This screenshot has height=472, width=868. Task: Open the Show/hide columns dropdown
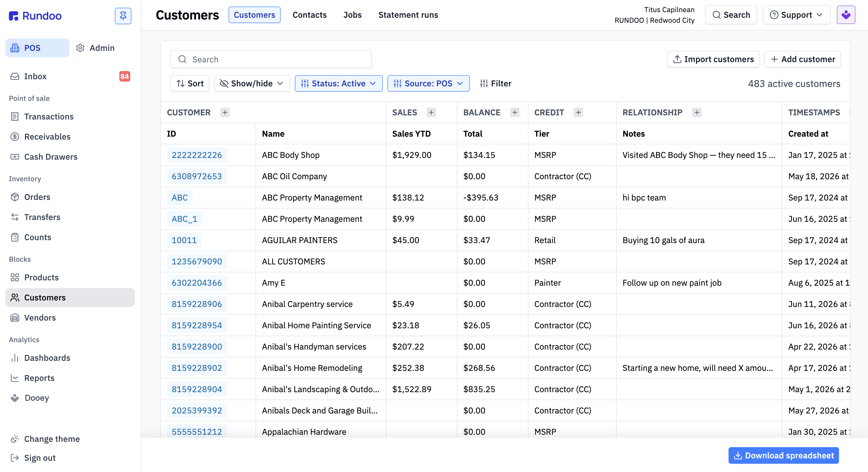point(252,83)
